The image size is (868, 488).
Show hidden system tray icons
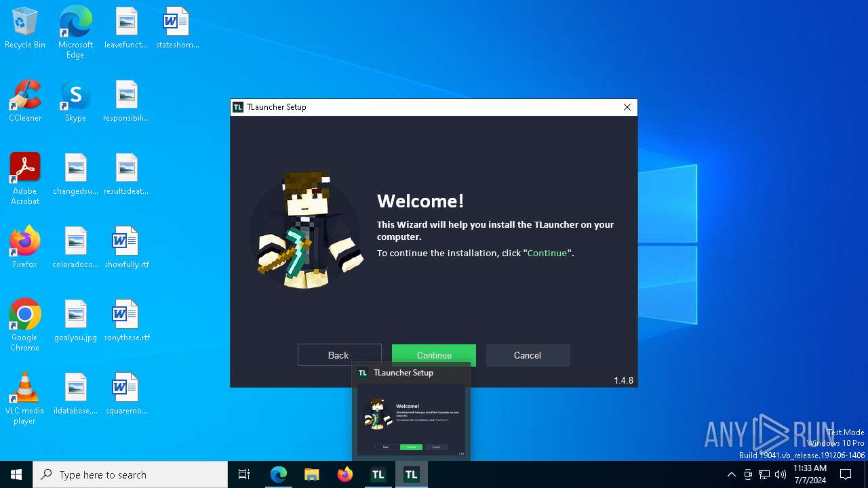pos(731,474)
